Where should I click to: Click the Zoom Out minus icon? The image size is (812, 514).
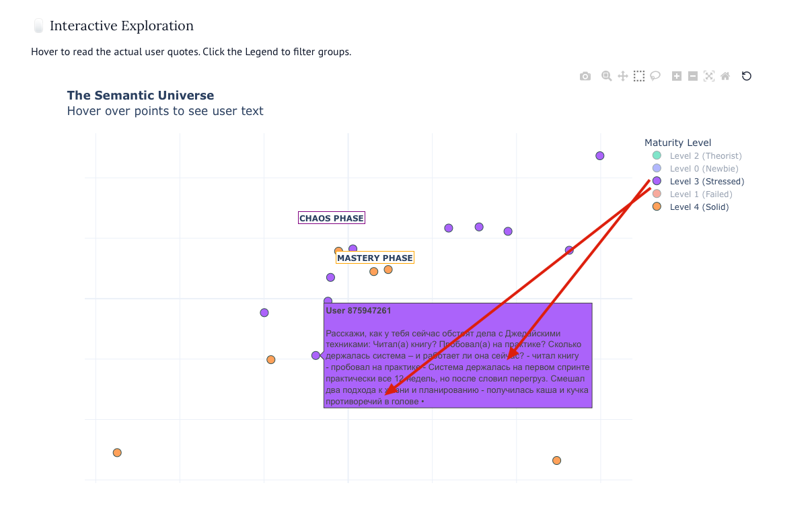click(693, 76)
